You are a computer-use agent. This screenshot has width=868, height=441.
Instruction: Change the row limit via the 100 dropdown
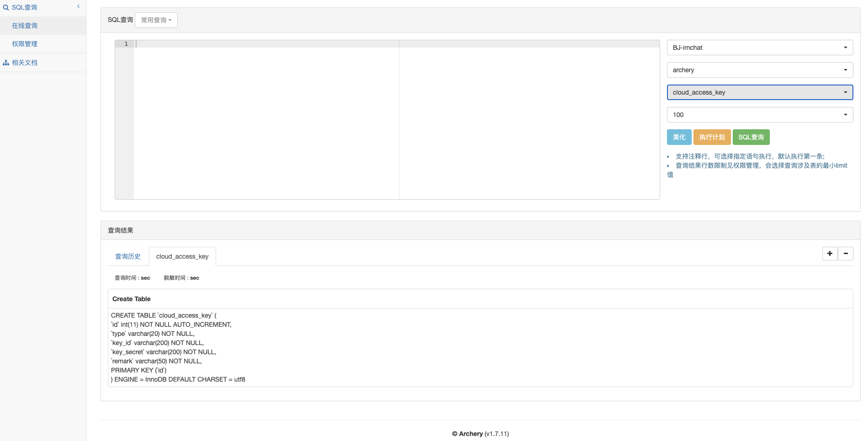tap(759, 114)
